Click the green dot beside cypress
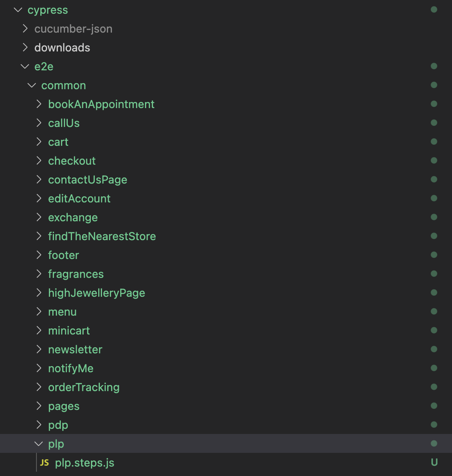This screenshot has height=476, width=452. click(434, 9)
